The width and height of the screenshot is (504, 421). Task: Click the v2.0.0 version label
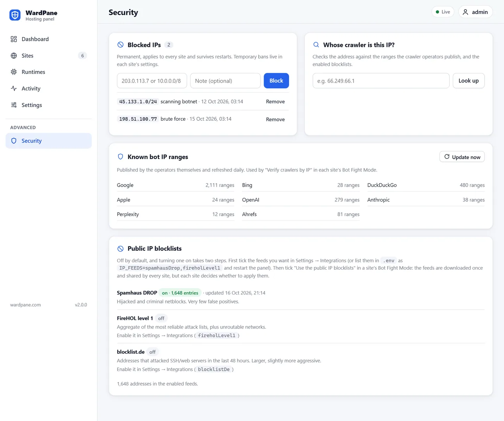[81, 305]
